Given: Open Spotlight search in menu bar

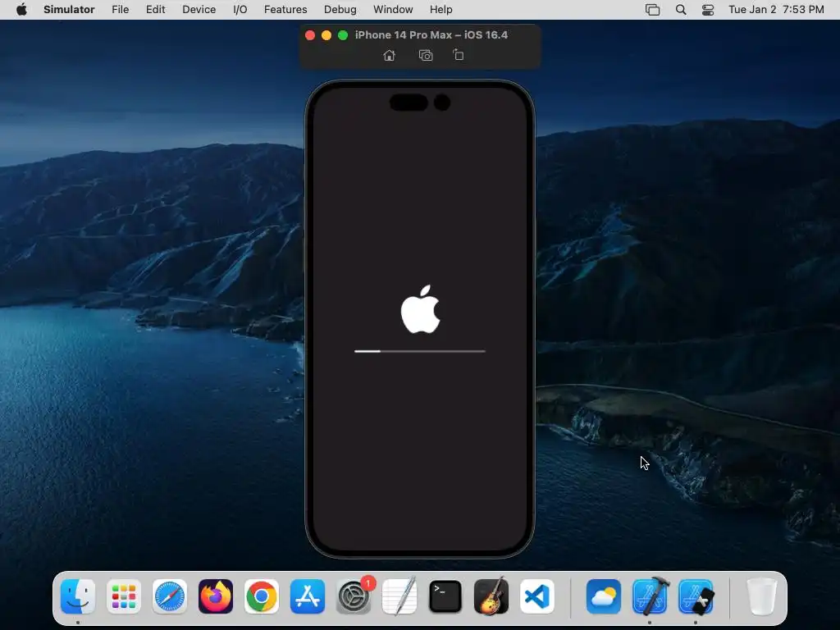Looking at the screenshot, I should pos(681,10).
